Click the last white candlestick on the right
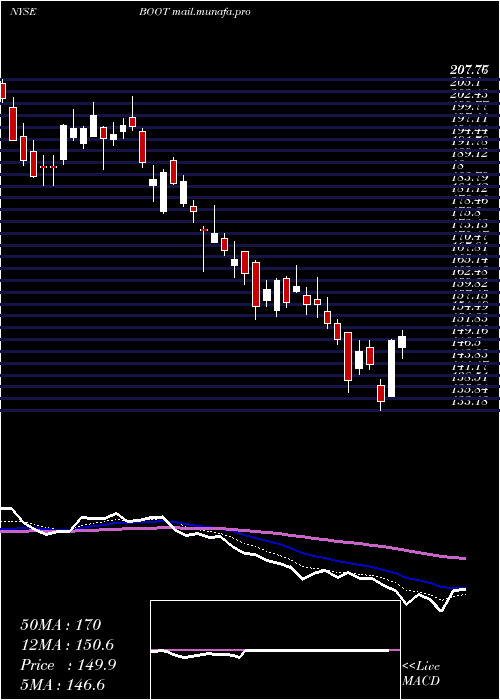 point(402,342)
